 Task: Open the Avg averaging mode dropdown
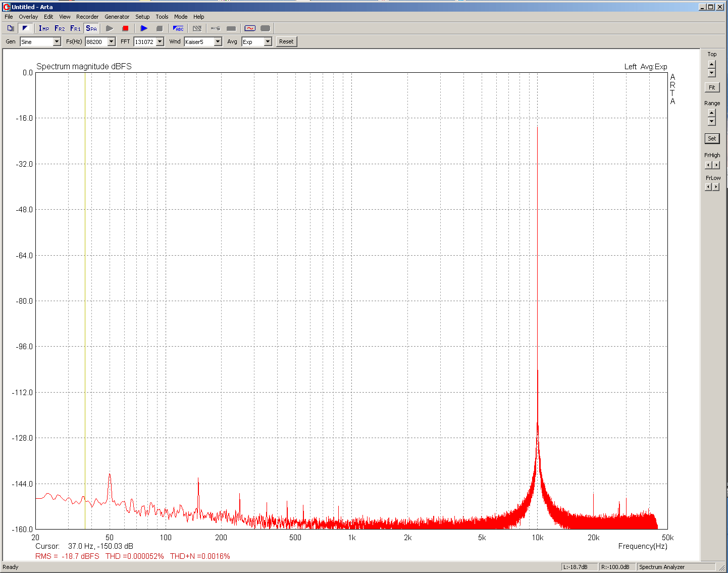click(x=268, y=42)
